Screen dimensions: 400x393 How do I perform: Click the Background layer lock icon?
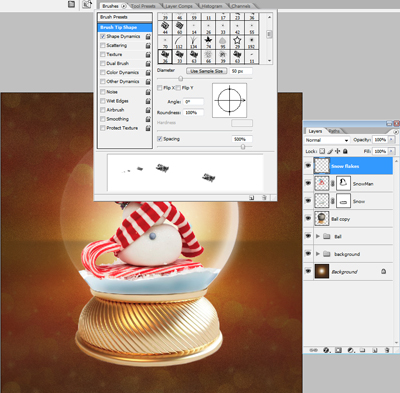(384, 272)
